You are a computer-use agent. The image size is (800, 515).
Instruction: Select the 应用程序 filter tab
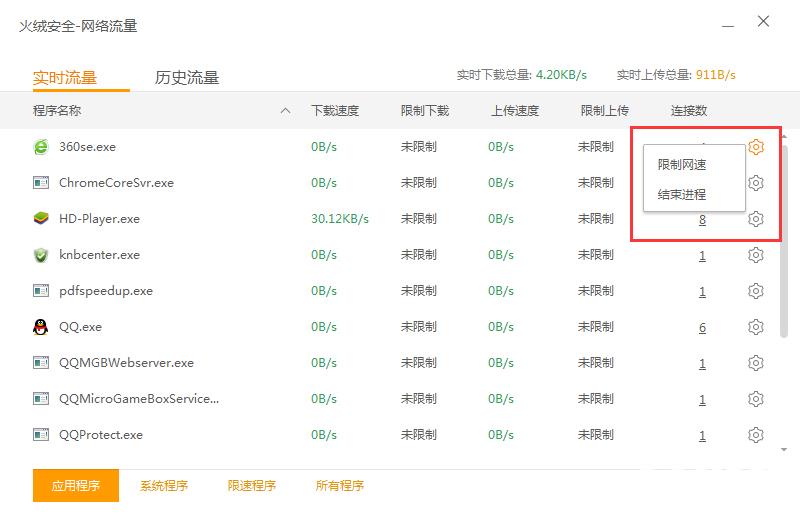76,485
